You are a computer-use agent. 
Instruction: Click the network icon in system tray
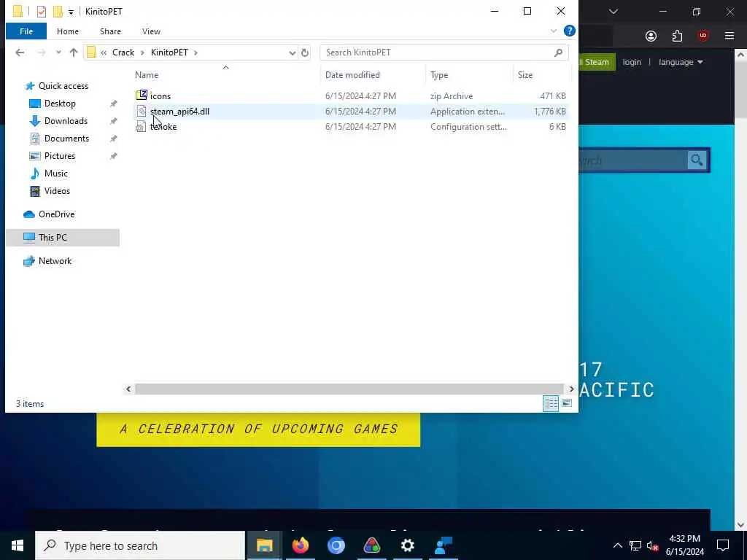(x=635, y=545)
